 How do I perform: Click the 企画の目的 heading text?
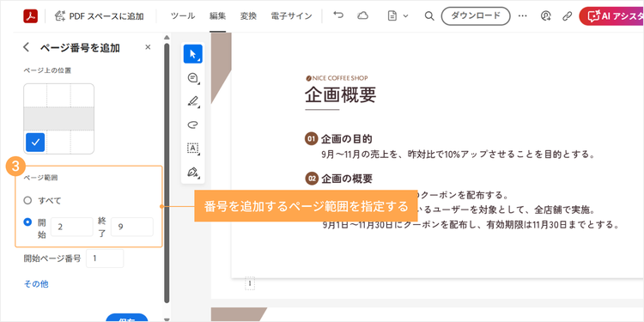(x=347, y=139)
